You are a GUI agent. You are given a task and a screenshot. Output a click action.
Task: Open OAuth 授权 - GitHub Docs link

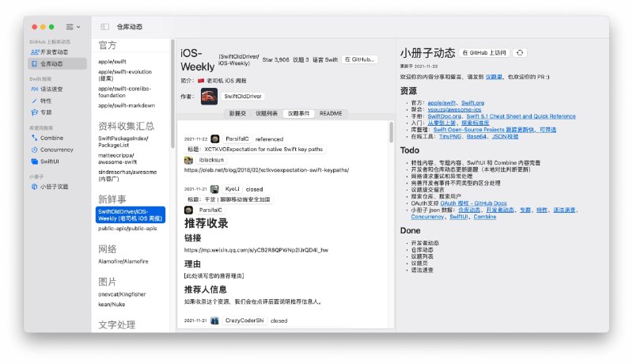(x=473, y=204)
